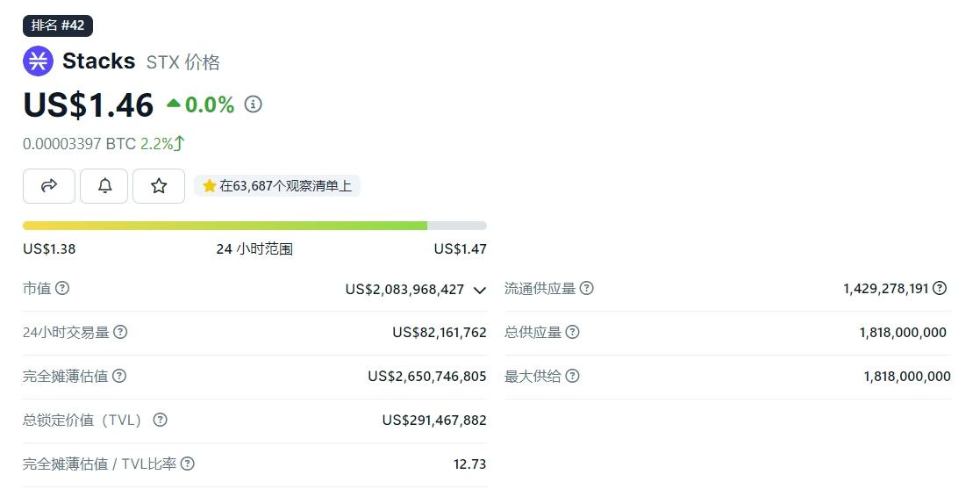Click info icon beside 1,429,278,191 supply value
Screen dimensions: 980x489
[940, 288]
